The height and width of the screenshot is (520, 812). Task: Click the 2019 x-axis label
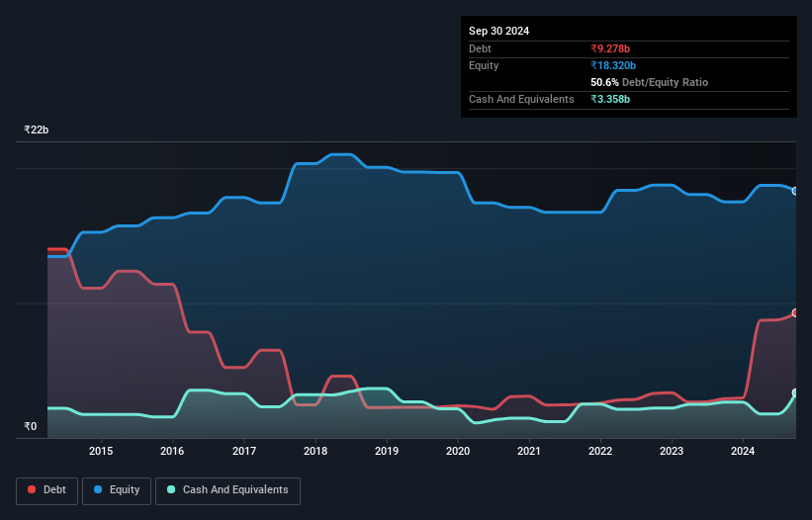point(387,451)
